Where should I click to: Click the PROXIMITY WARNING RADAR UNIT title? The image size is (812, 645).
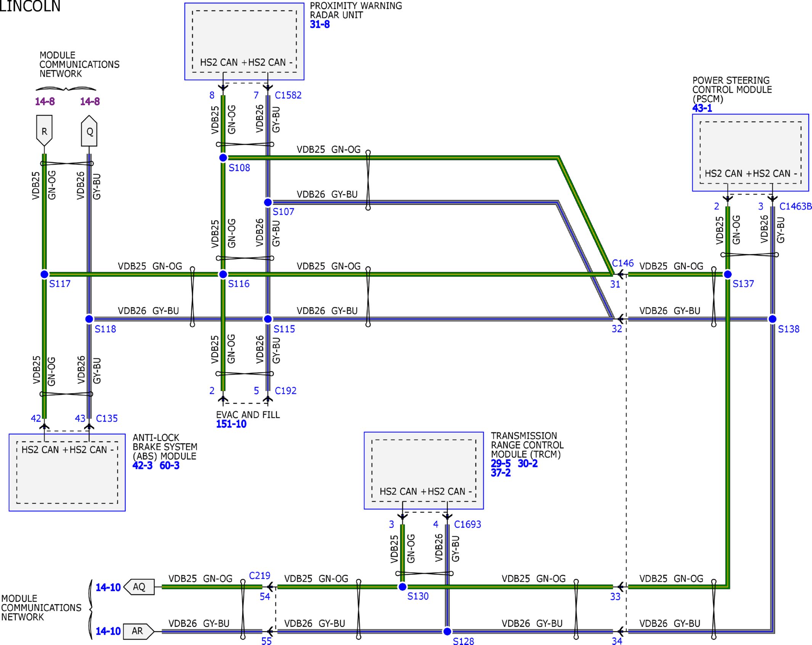click(x=356, y=10)
